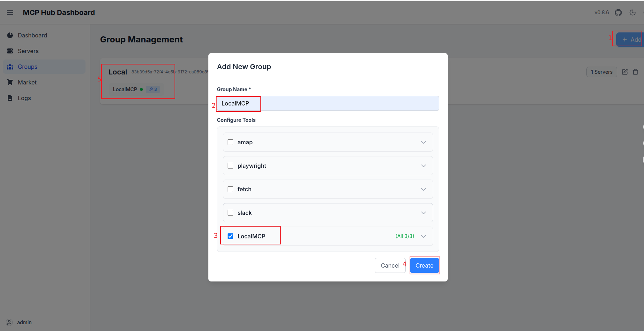
Task: Click the Market shopping cart icon
Action: (x=10, y=82)
